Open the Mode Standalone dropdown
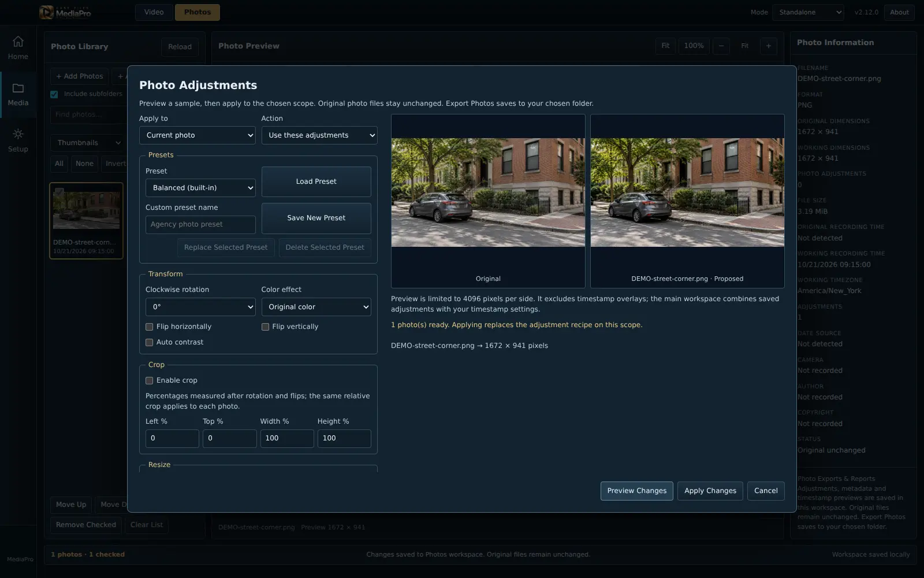The image size is (924, 578). 808,12
